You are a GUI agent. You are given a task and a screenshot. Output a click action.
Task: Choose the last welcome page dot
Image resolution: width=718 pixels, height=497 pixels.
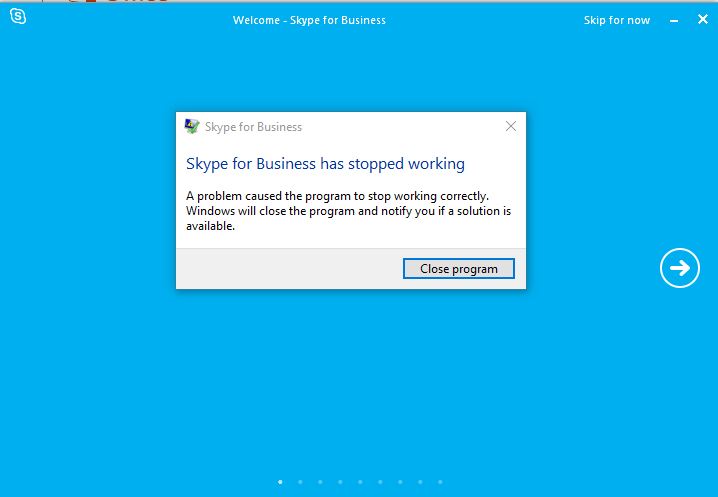[440, 482]
